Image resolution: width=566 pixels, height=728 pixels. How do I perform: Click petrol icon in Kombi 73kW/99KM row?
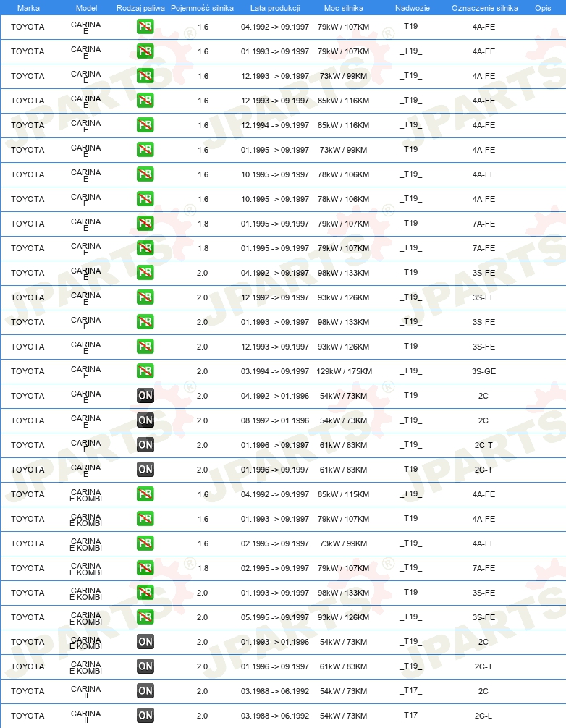click(x=145, y=543)
